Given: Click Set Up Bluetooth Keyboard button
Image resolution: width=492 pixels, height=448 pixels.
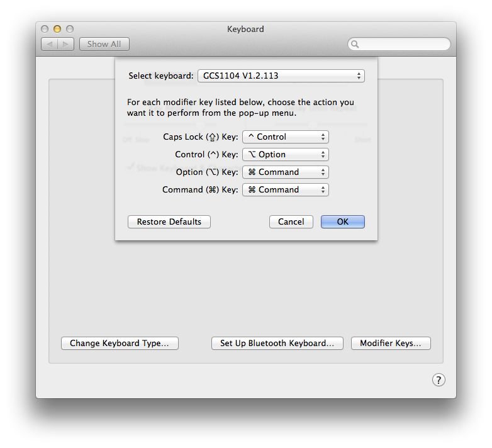Looking at the screenshot, I should (x=277, y=343).
